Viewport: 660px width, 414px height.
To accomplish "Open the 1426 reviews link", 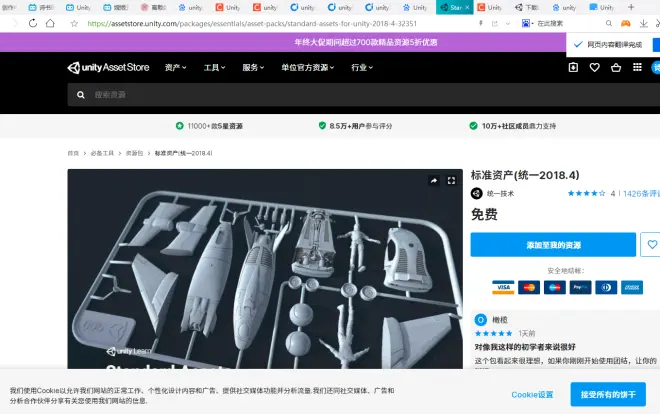I will click(641, 194).
